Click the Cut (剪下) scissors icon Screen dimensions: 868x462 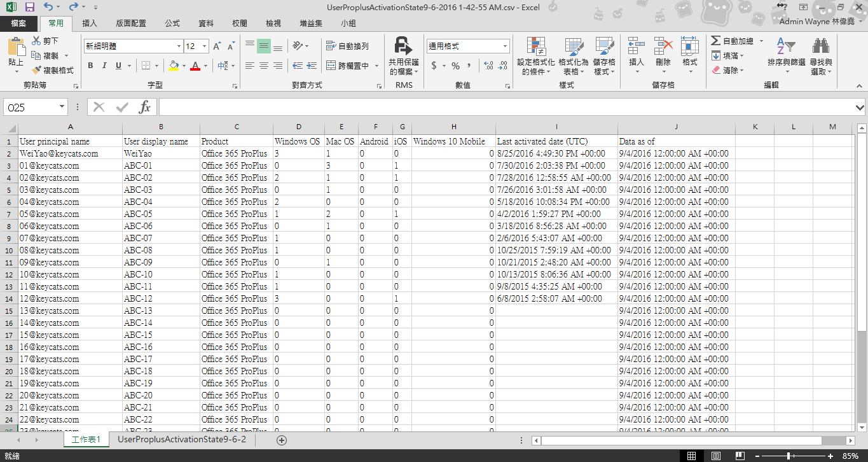coord(36,41)
